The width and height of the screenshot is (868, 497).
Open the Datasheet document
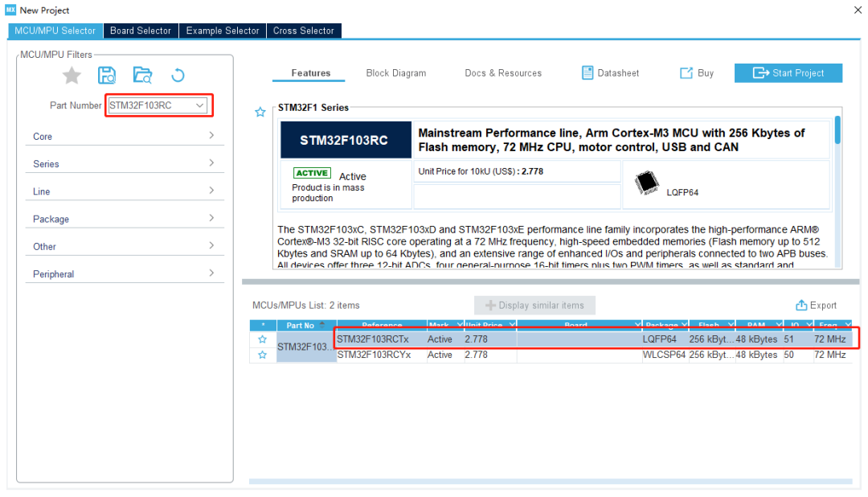pyautogui.click(x=611, y=73)
